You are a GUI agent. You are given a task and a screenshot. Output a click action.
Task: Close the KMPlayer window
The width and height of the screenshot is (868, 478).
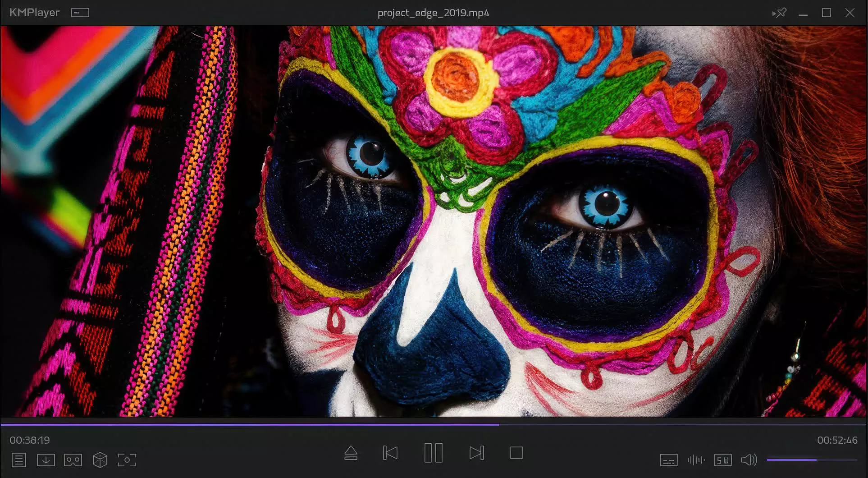pyautogui.click(x=850, y=13)
